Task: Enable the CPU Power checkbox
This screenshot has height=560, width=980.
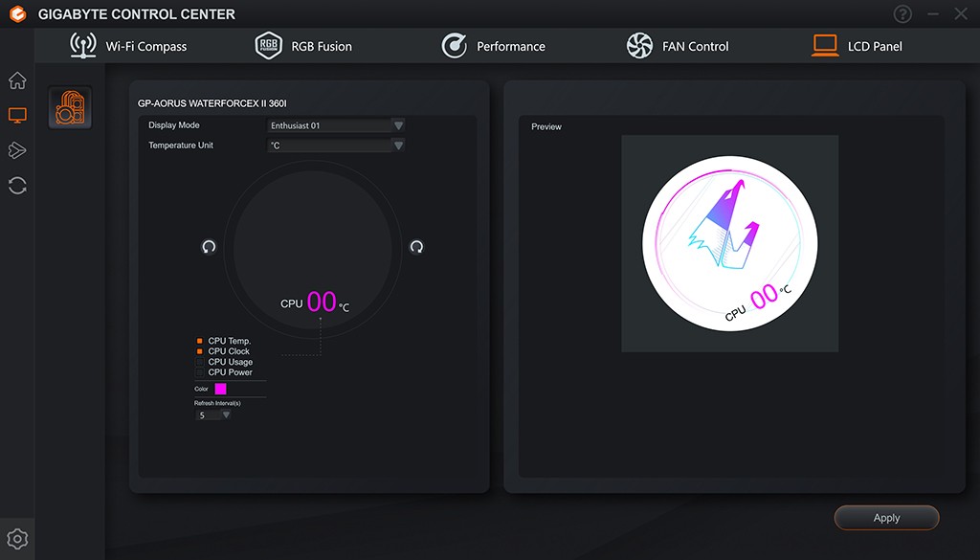Action: pyautogui.click(x=199, y=371)
